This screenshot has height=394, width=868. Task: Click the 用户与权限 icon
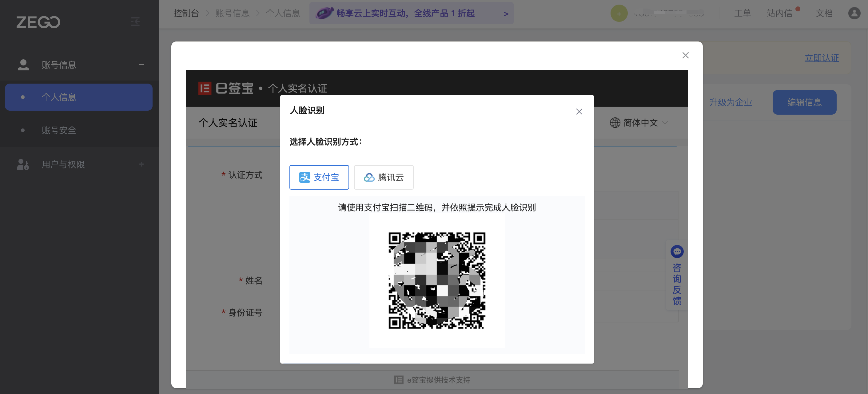[23, 164]
